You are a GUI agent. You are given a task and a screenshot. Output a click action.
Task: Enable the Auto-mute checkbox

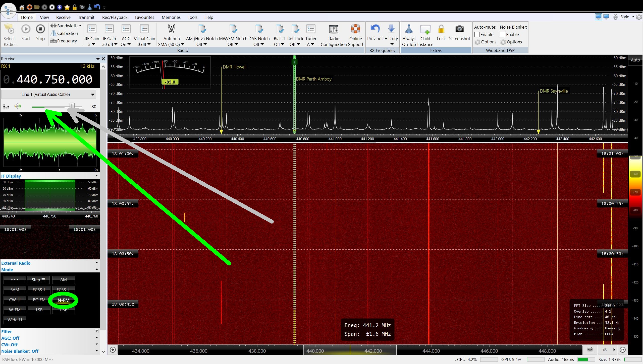[x=477, y=35]
